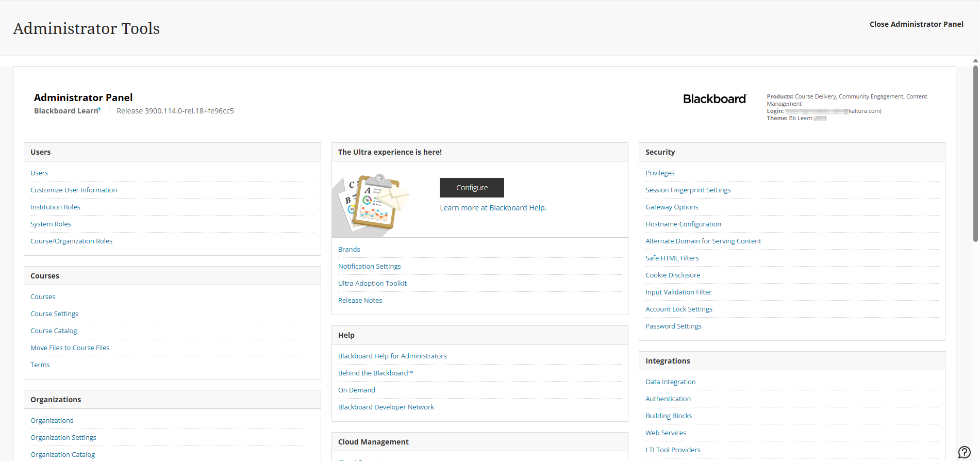Click 'The Ultra experience is here!' header
Viewport: 980px width, 461px height.
tap(479, 152)
